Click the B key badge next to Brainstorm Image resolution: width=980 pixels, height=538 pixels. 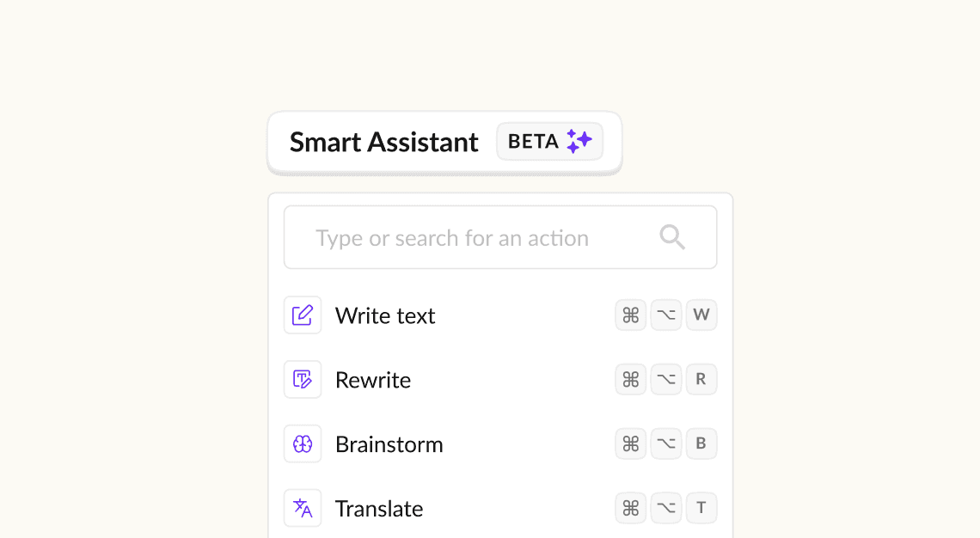pos(701,443)
